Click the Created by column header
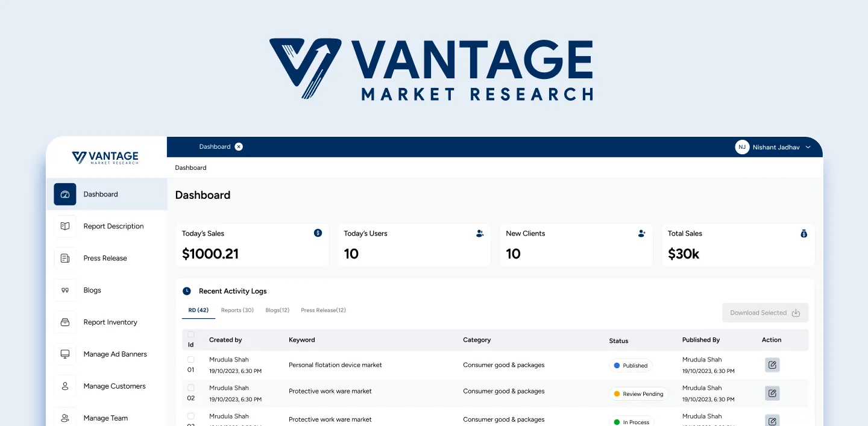The height and width of the screenshot is (426, 868). 225,340
